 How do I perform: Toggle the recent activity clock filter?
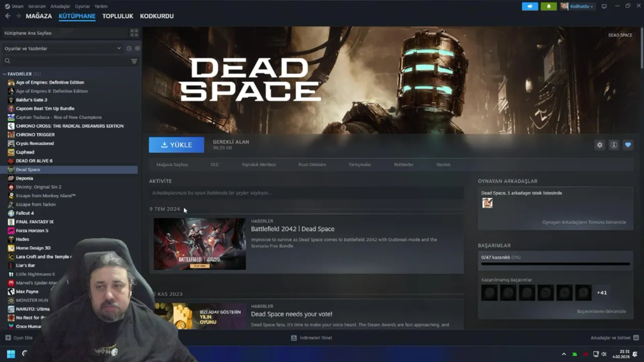[129, 48]
